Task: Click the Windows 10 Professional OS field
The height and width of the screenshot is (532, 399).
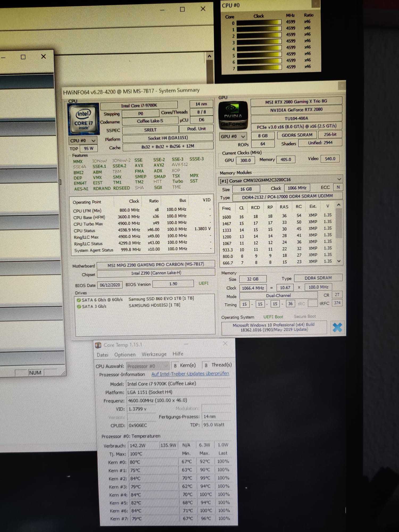Action: (x=274, y=327)
